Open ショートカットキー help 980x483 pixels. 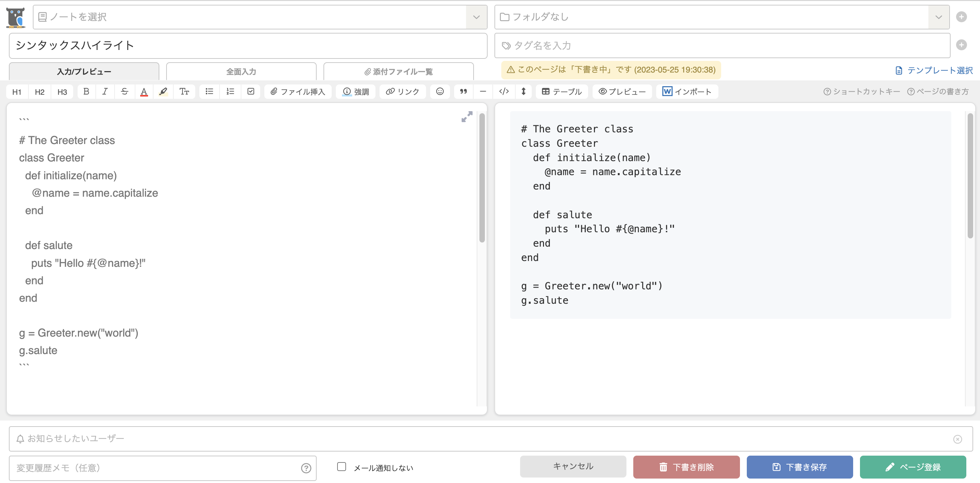[862, 92]
